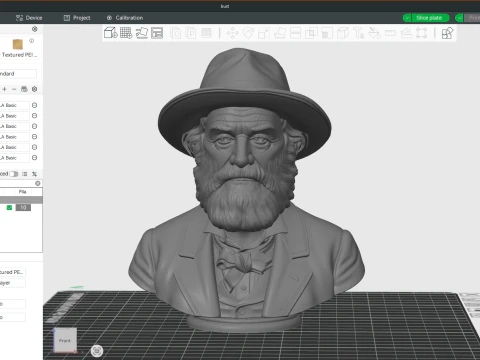This screenshot has height=360, width=480.
Task: Select the Assemble tool icon
Action: pyautogui.click(x=406, y=33)
